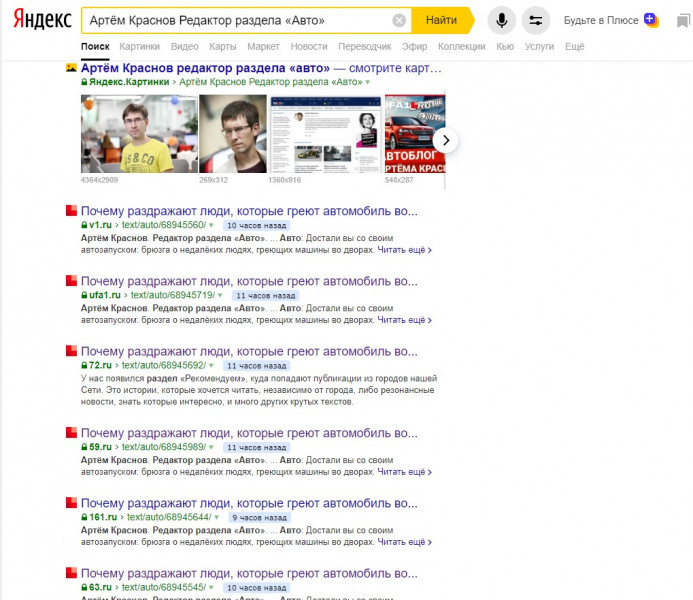Open the Карты tab
693x600 pixels.
[x=222, y=46]
